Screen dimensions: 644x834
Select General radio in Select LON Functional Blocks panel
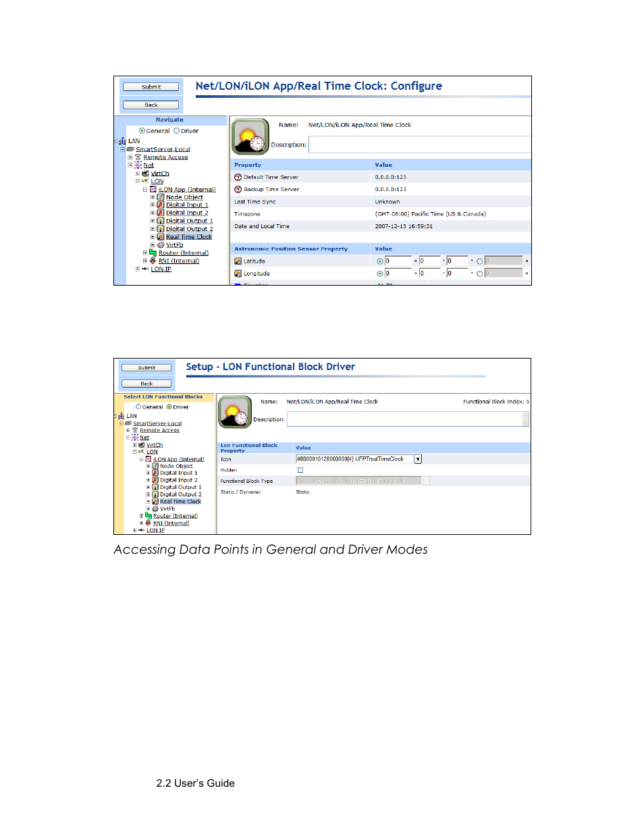coord(138,407)
